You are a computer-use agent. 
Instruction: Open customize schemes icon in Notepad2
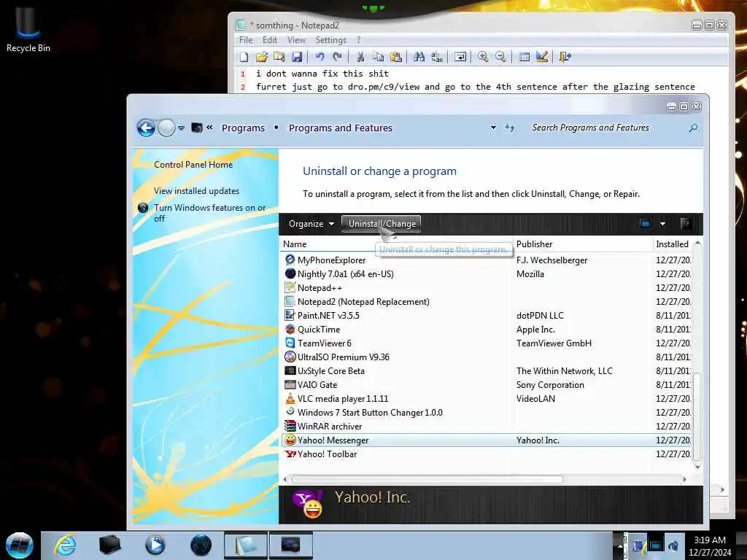(542, 57)
